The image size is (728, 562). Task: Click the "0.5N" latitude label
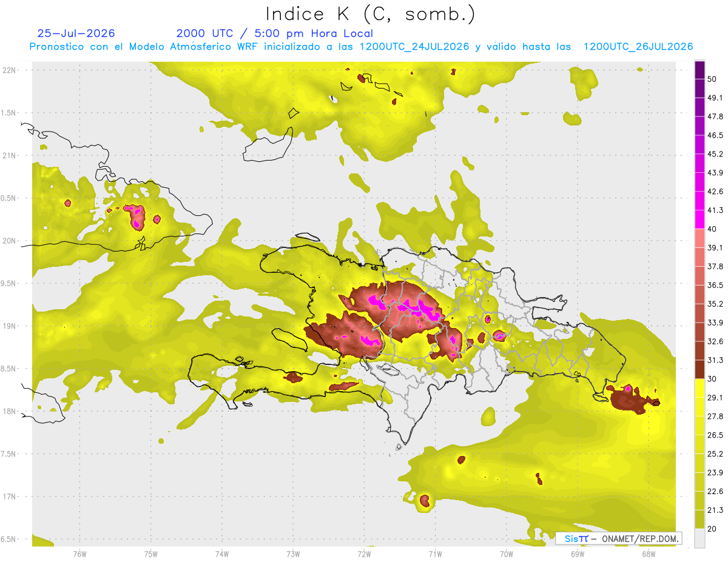click(x=8, y=198)
